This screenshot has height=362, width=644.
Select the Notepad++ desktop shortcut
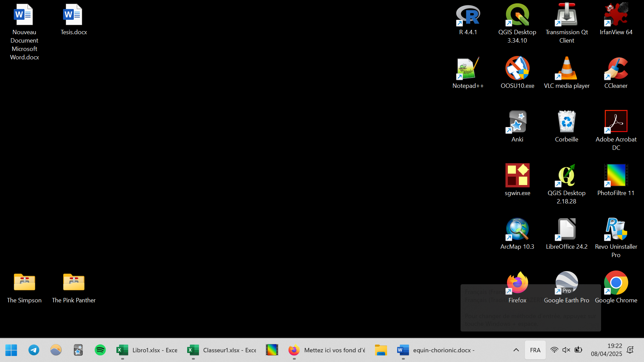coord(468,73)
